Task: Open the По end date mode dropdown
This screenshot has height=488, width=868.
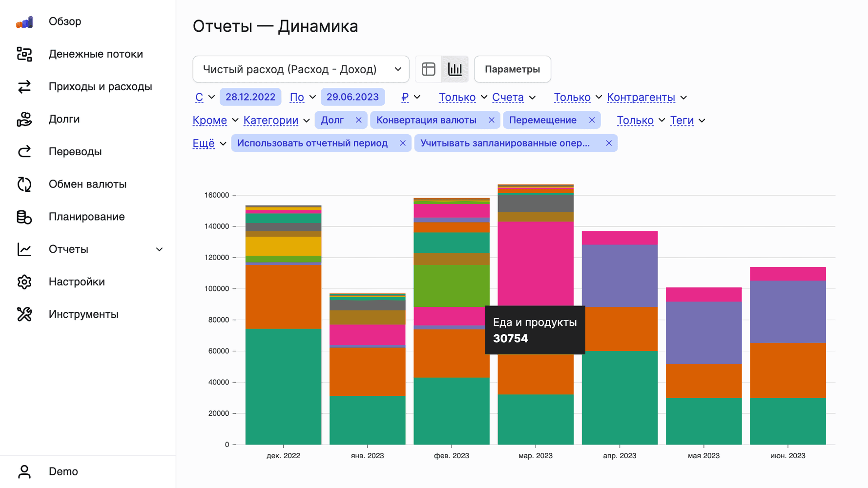Action: click(303, 97)
